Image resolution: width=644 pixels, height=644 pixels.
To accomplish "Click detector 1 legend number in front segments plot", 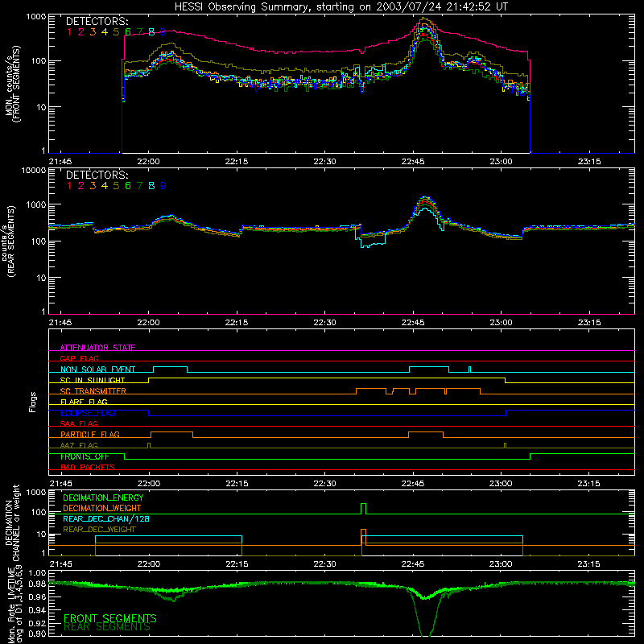I will pyautogui.click(x=69, y=32).
